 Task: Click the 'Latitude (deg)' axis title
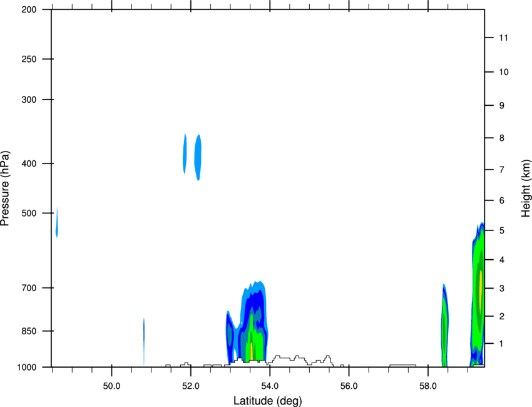[x=268, y=401]
